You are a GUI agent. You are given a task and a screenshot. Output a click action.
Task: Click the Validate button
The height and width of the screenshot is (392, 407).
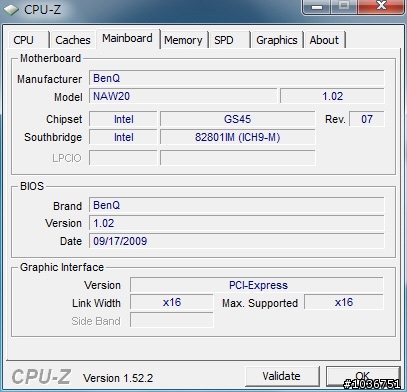tap(282, 376)
